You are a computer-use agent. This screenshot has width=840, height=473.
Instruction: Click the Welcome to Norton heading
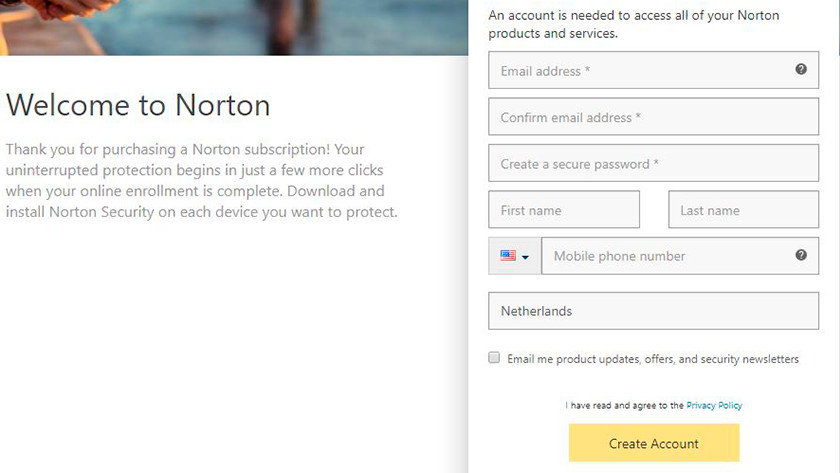coord(138,105)
